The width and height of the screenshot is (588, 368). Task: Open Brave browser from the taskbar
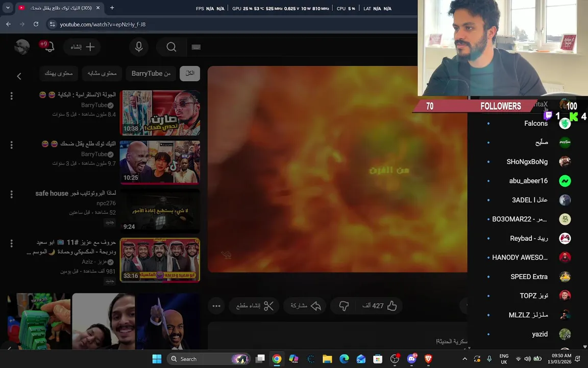point(428,359)
